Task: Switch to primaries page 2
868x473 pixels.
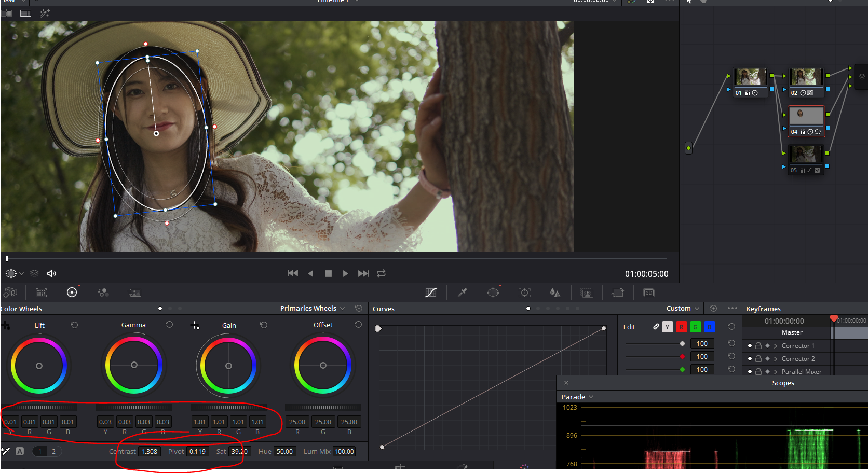Action: [x=53, y=451]
